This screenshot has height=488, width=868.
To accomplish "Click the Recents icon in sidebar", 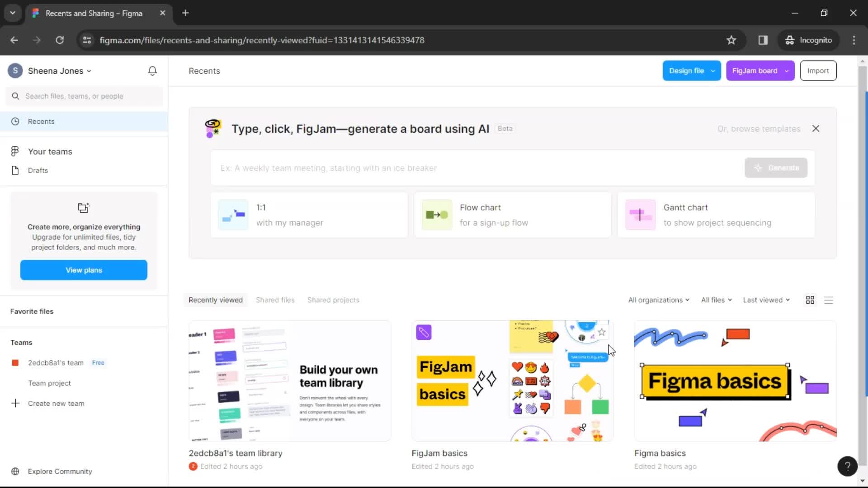I will (x=15, y=121).
